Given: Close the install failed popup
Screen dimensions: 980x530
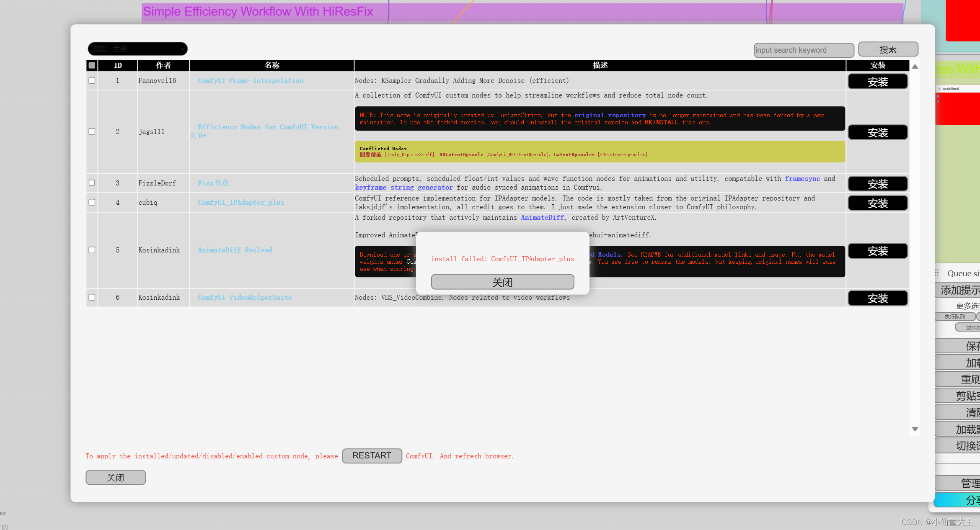Looking at the screenshot, I should [x=502, y=282].
